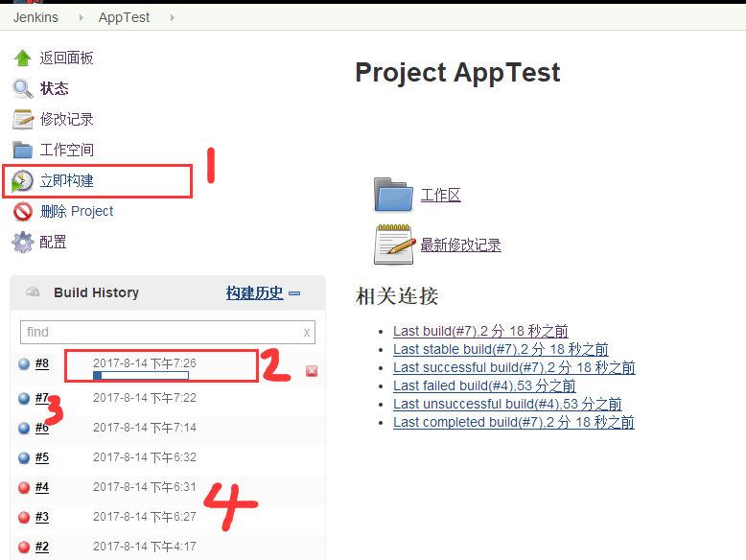
Task: Click the blue status ball of build #5
Action: (x=24, y=457)
